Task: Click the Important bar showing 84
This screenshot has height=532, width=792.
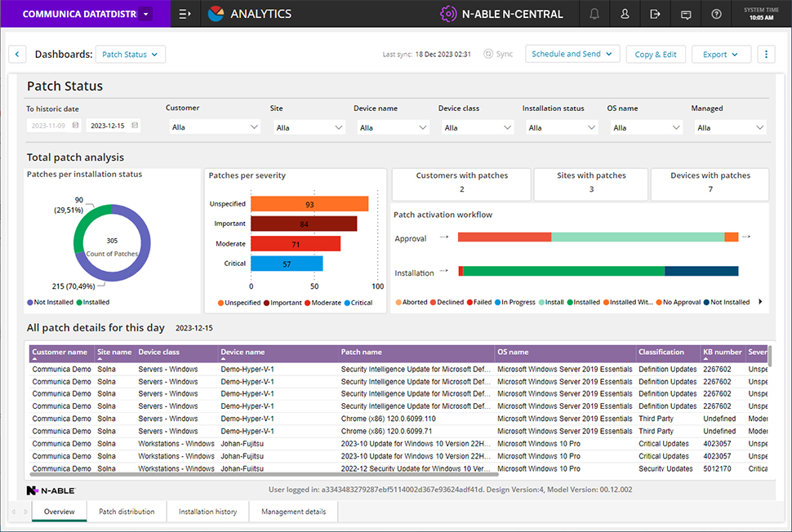Action: point(304,224)
